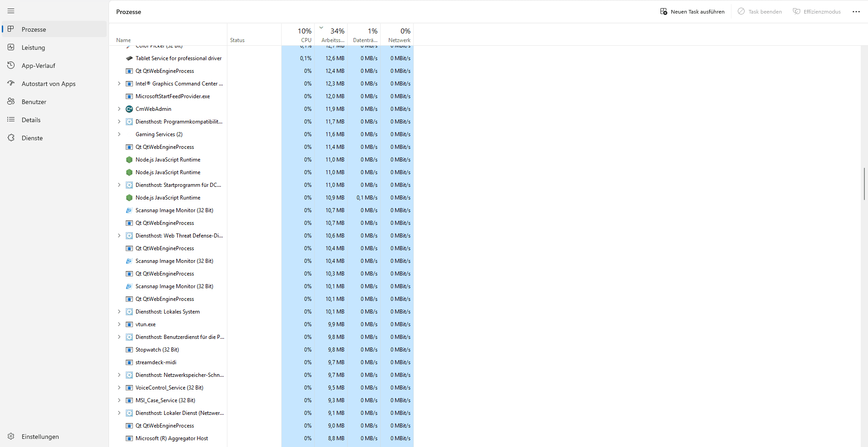Open the hamburger navigation menu
This screenshot has height=447, width=868.
(x=11, y=11)
